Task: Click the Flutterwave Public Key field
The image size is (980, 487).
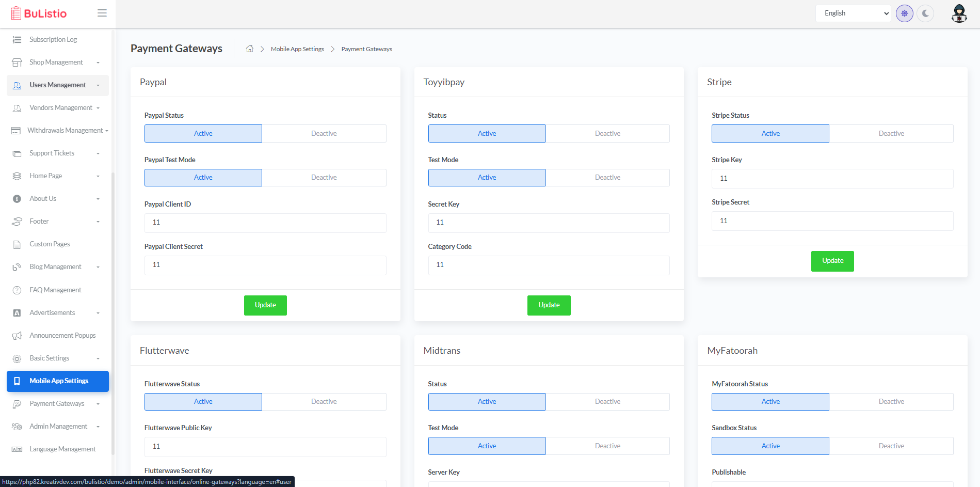Action: tap(265, 447)
